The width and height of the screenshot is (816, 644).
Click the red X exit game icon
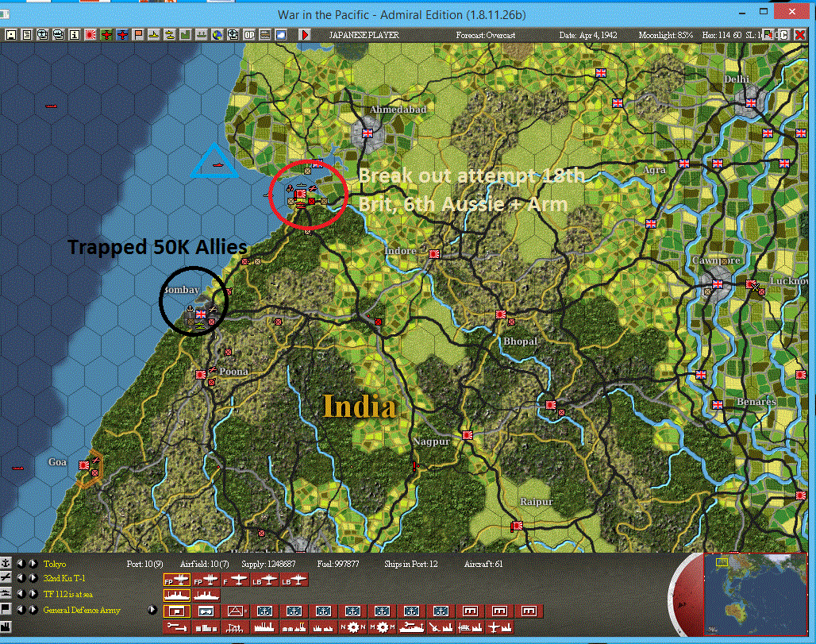point(800,35)
